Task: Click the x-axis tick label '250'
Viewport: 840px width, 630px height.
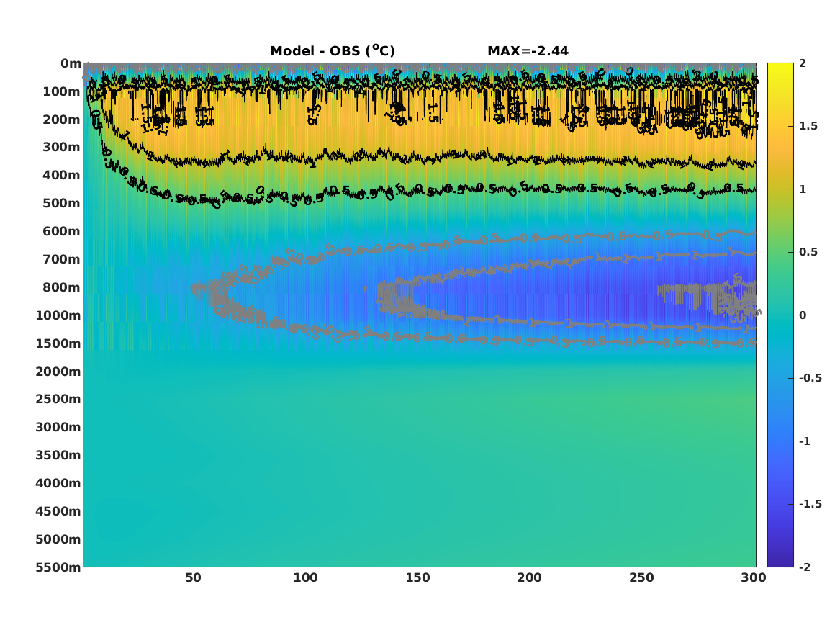Action: click(642, 578)
